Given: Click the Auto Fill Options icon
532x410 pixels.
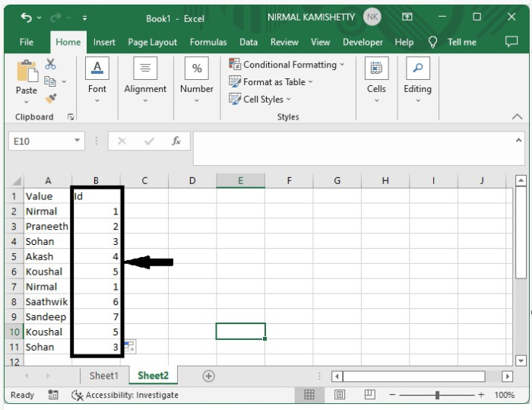Looking at the screenshot, I should (x=129, y=347).
